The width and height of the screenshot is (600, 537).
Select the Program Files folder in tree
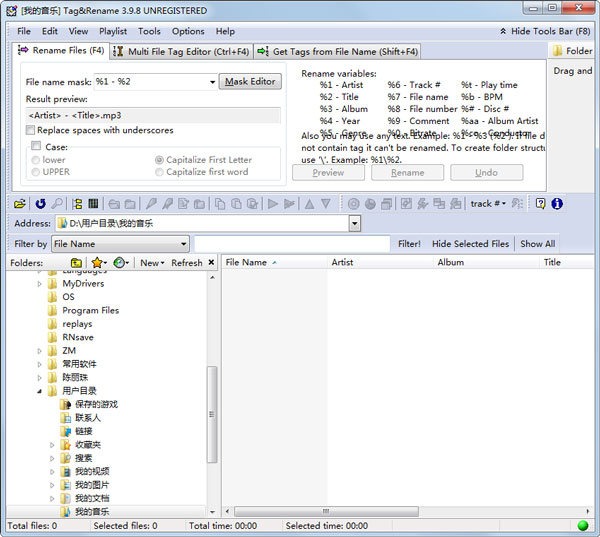(91, 310)
